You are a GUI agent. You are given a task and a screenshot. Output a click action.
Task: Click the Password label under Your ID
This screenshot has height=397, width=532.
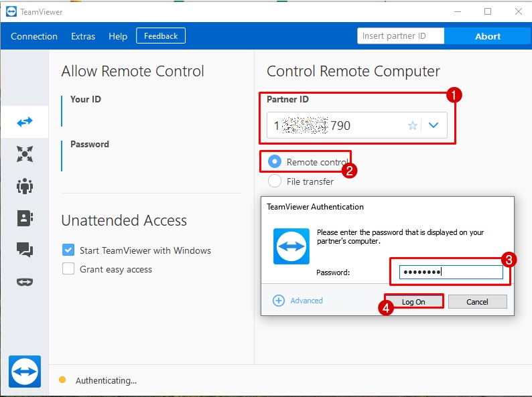(x=90, y=144)
